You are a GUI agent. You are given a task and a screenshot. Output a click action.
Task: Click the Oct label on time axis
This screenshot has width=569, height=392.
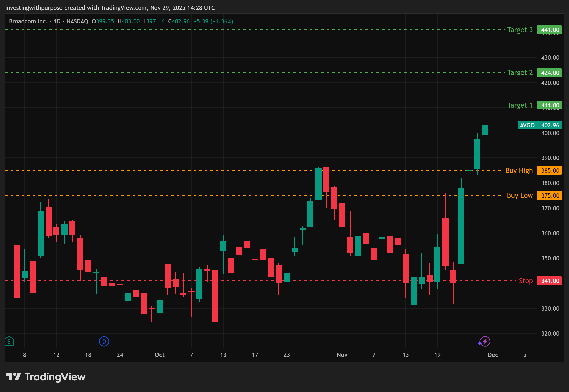(160, 355)
